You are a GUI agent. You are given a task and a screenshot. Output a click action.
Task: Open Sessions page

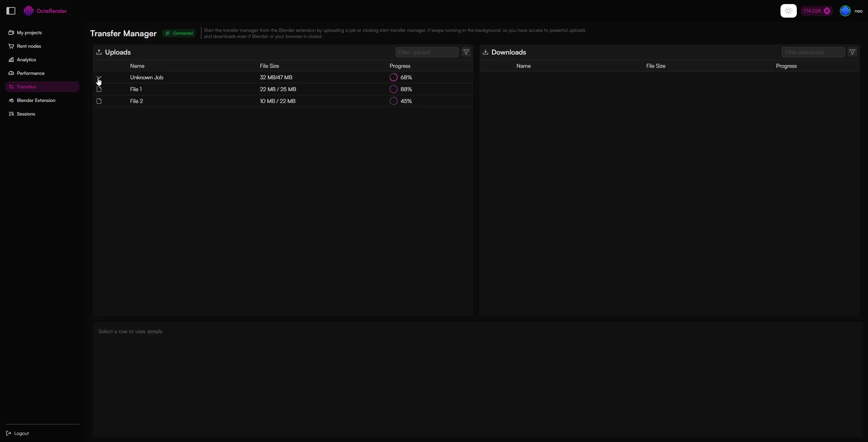click(x=42, y=114)
